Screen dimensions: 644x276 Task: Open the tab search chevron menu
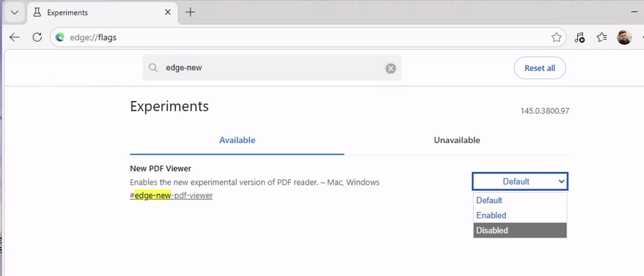point(14,13)
